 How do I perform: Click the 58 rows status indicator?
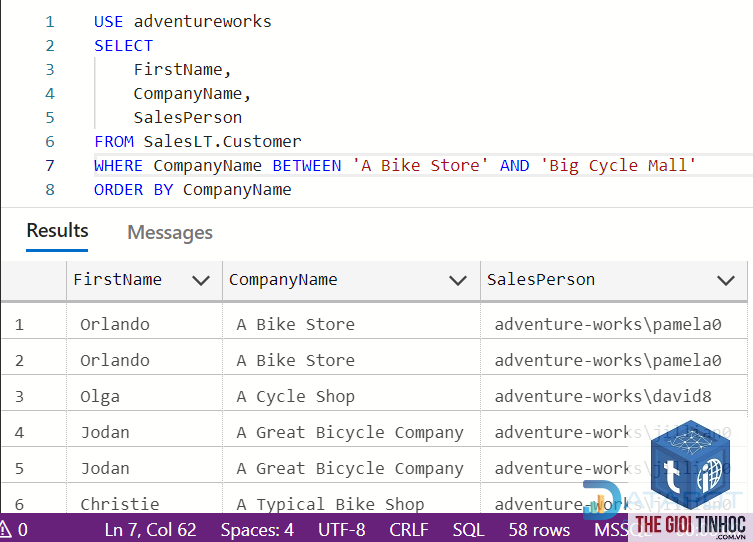click(x=539, y=530)
